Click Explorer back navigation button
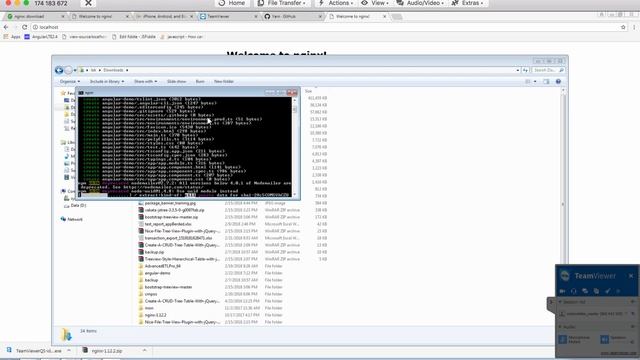The height and width of the screenshot is (360, 640). pos(59,70)
